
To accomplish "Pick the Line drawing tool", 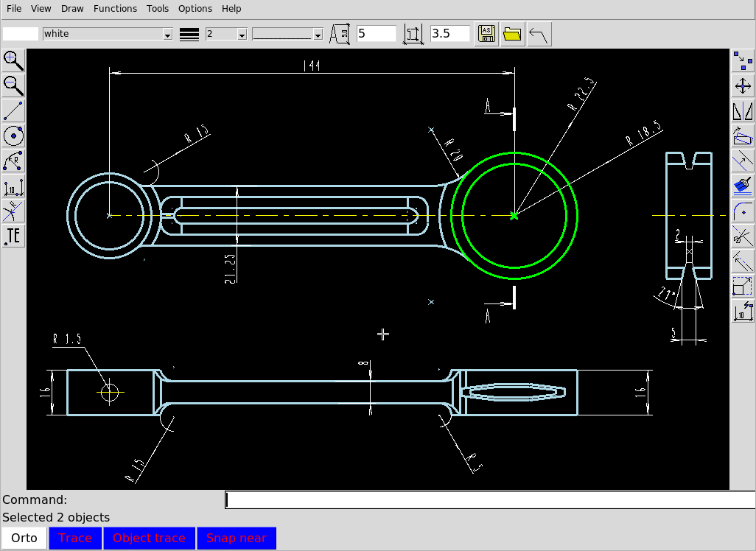I will tap(13, 110).
